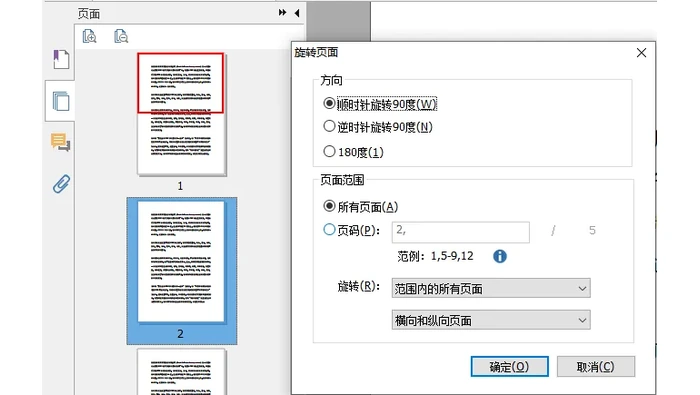Click the page label 1 under thumbnail
This screenshot has height=395, width=700.
point(180,186)
